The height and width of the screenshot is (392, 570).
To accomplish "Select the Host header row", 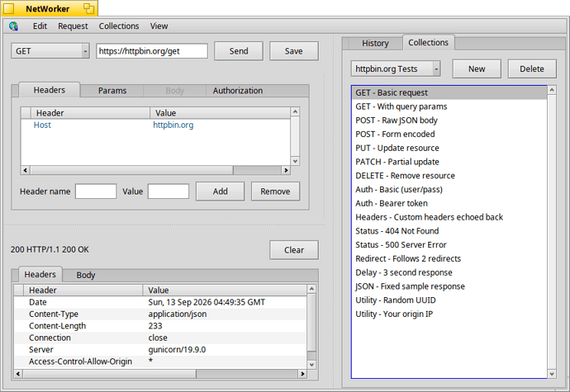I will pyautogui.click(x=155, y=125).
